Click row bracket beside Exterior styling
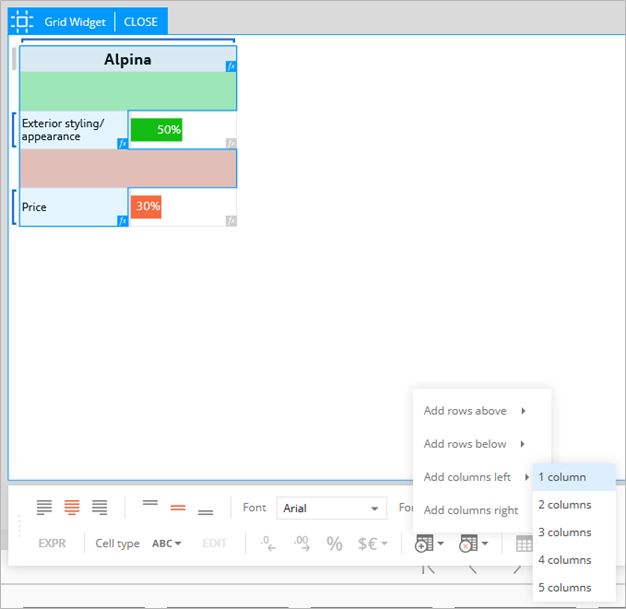626x609 pixels. click(14, 130)
